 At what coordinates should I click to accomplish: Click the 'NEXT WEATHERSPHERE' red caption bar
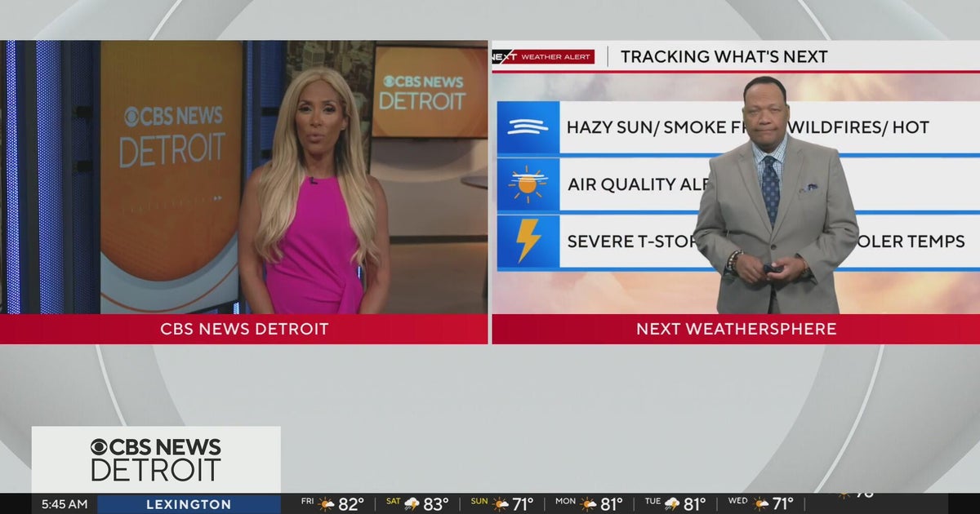(736, 329)
